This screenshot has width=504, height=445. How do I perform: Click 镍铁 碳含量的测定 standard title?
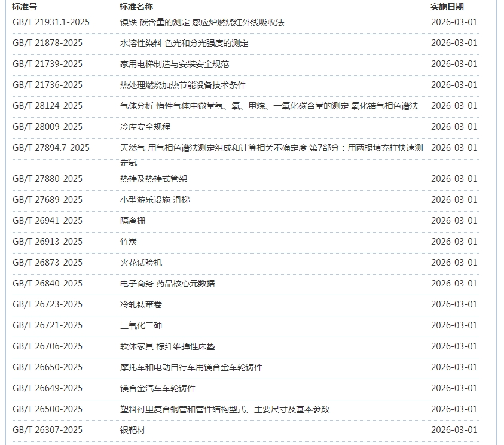(x=202, y=22)
